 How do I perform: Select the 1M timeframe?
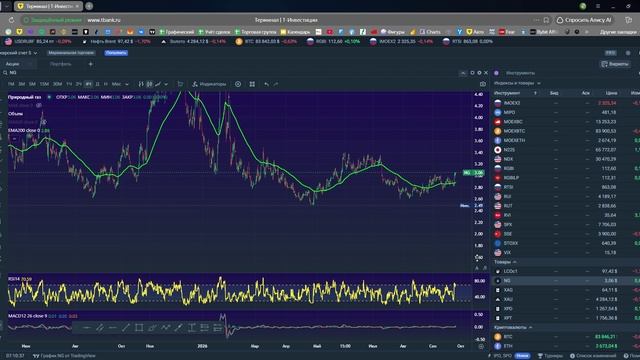[11, 84]
